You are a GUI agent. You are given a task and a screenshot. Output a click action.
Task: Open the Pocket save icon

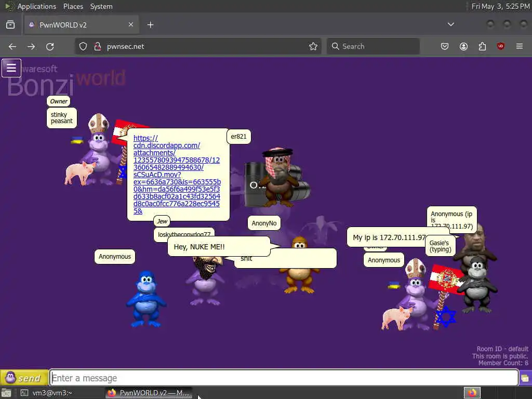click(445, 46)
